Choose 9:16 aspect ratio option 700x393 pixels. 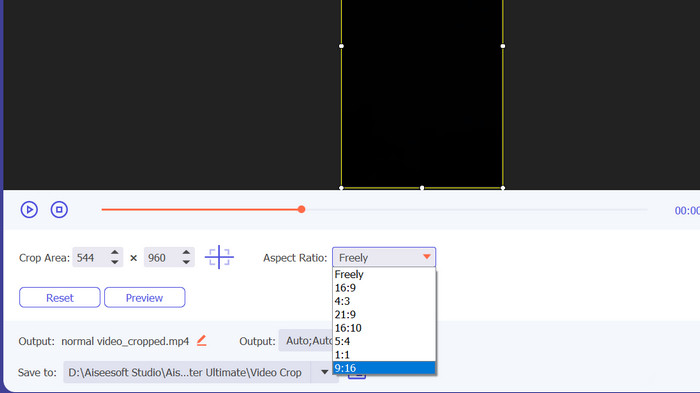384,368
